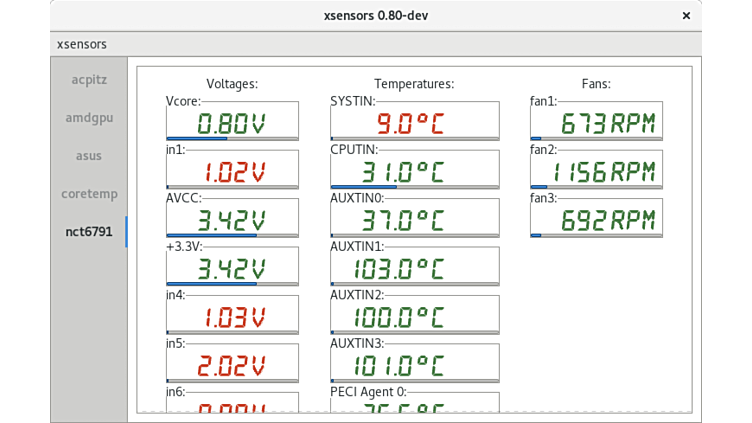Screen dimensions: 752x423
Task: Switch to the acpitz tab
Action: pos(89,79)
